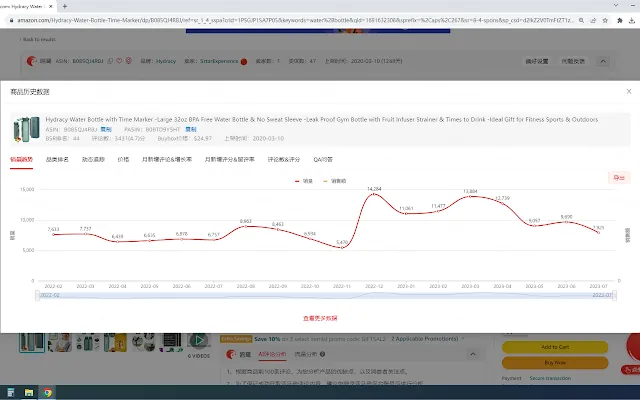Open Chrome tab search chevron
Screen dimensions: 640x400
616,5
